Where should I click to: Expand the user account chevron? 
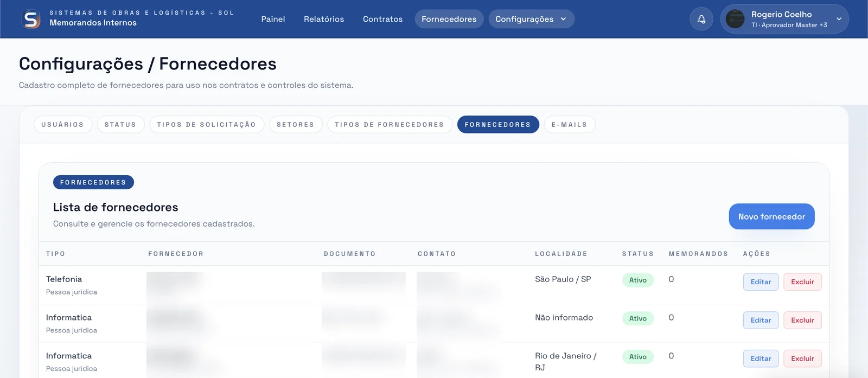click(839, 19)
